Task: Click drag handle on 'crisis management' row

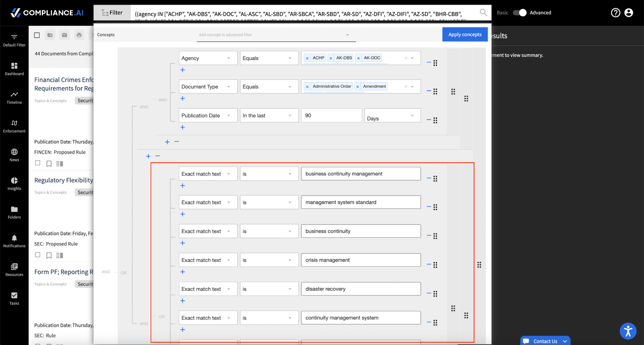Action: [x=435, y=265]
